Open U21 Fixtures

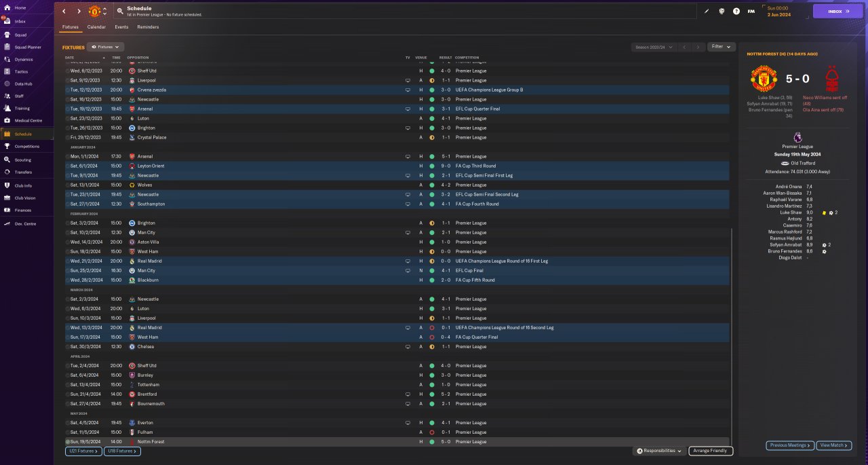point(83,451)
